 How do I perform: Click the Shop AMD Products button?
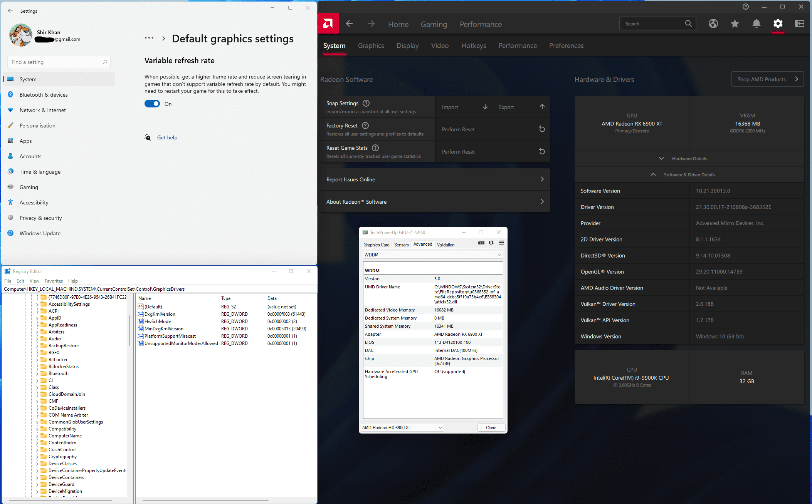point(767,79)
